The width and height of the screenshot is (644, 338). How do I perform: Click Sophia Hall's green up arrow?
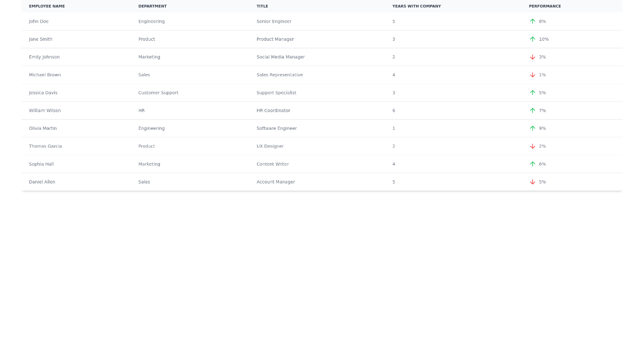click(x=532, y=164)
